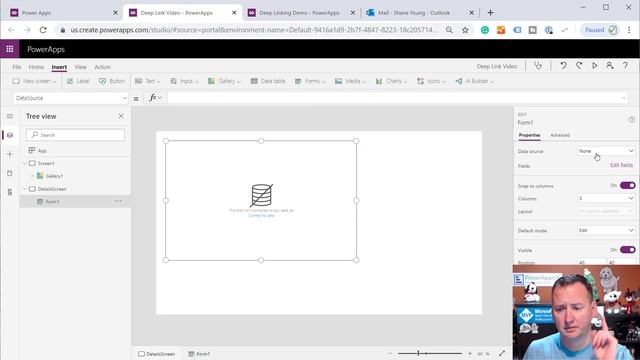Viewport: 640px width, 360px height.
Task: Bookmark this page with the star
Action: click(465, 30)
